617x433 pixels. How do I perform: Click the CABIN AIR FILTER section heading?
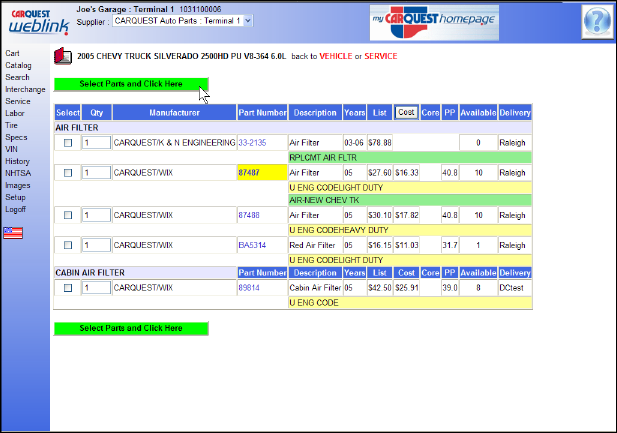(90, 273)
